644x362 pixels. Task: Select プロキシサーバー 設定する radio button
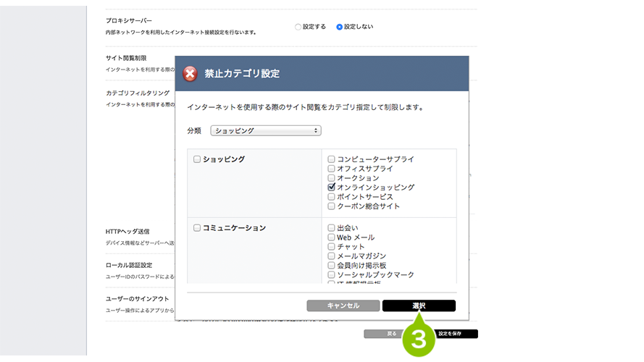[x=298, y=27]
